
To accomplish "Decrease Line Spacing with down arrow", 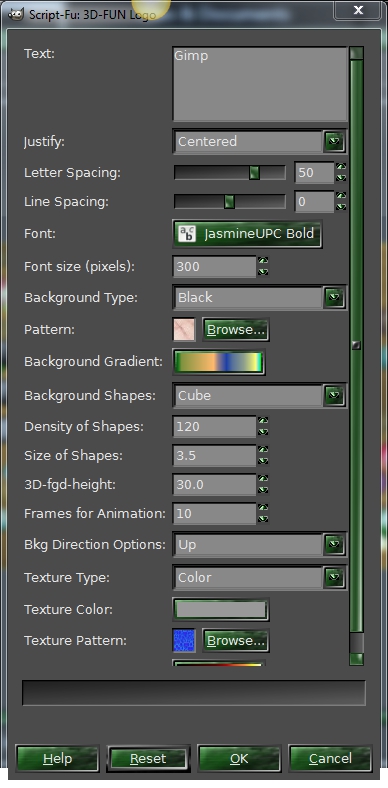I will [x=341, y=207].
